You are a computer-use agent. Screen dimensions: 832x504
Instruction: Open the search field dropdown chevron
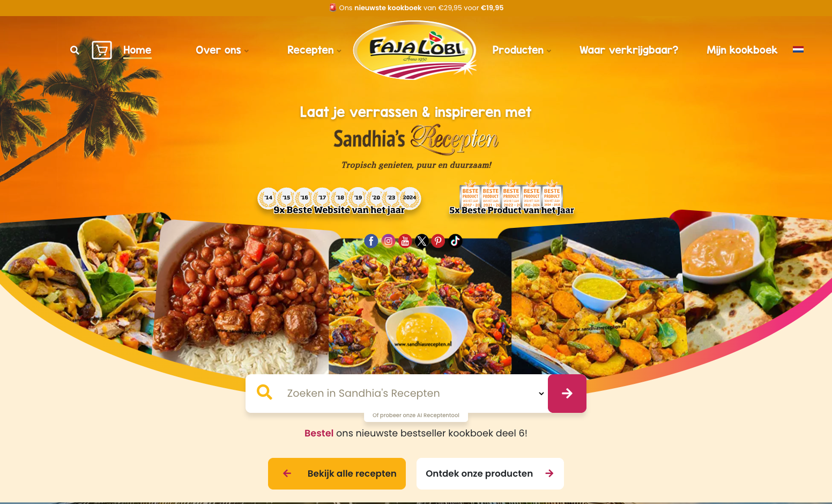click(541, 394)
